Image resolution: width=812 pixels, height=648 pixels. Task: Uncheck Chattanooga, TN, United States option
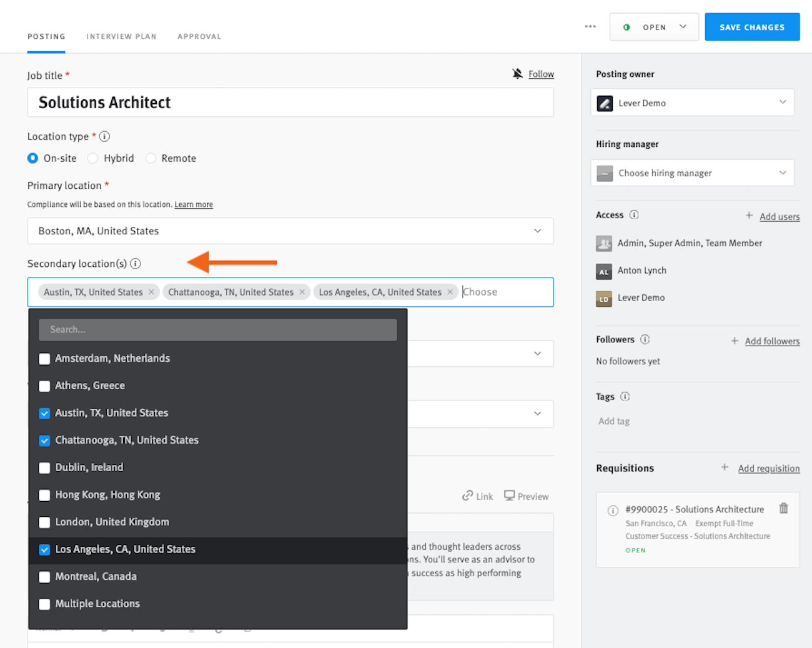point(44,441)
